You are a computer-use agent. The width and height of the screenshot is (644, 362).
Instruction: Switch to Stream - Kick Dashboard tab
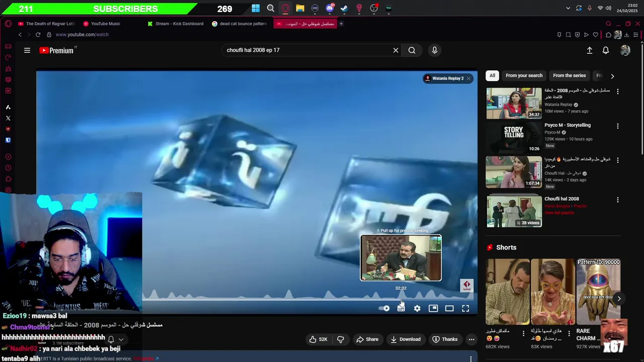176,24
